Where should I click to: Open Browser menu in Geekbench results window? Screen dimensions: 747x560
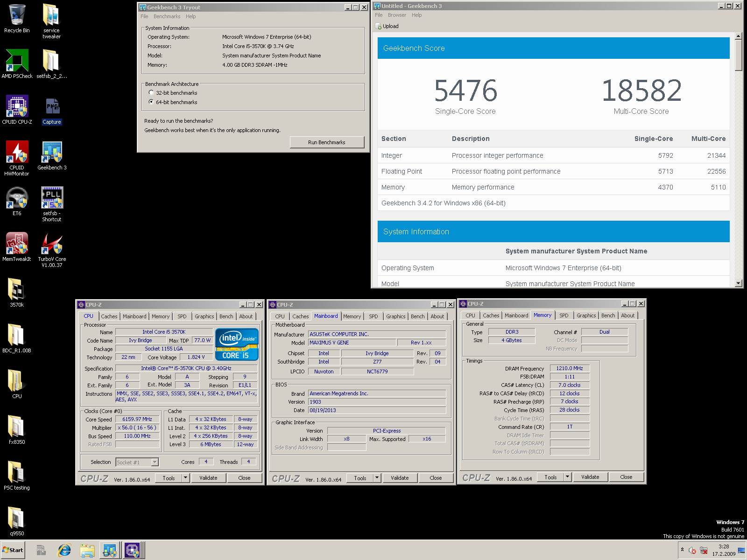(x=397, y=15)
